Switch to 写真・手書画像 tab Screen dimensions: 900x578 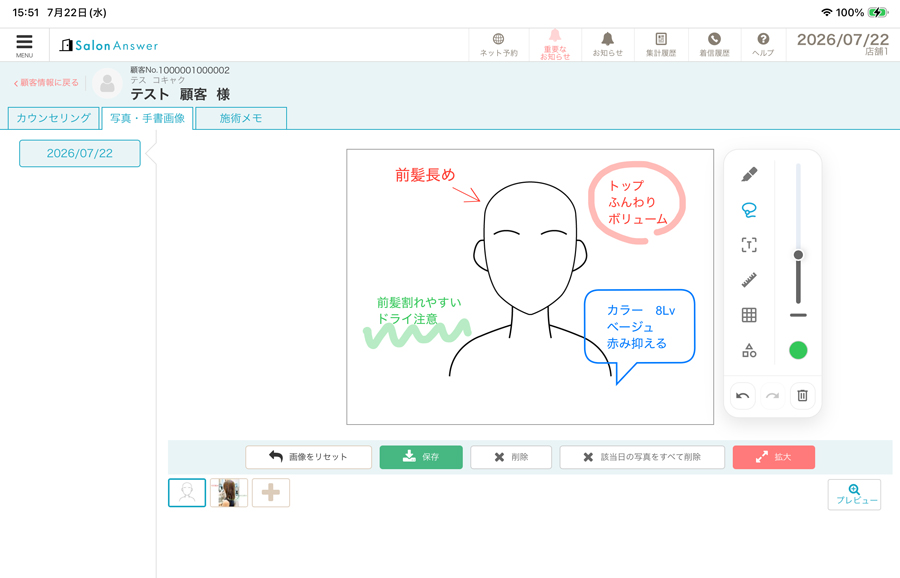[148, 118]
